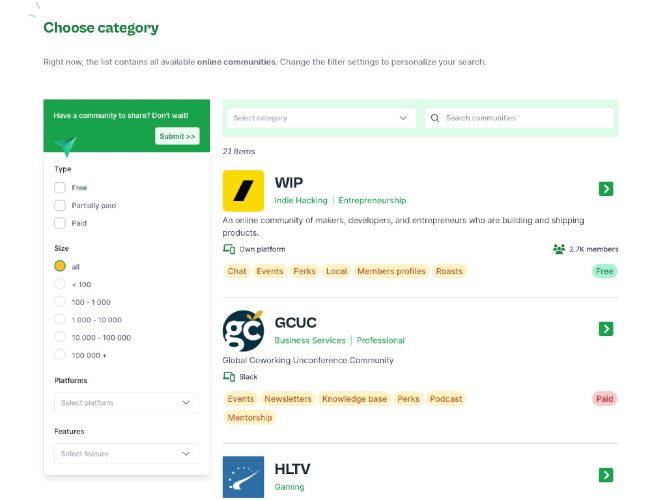
Task: Tick the Free type checkbox
Action: [60, 188]
